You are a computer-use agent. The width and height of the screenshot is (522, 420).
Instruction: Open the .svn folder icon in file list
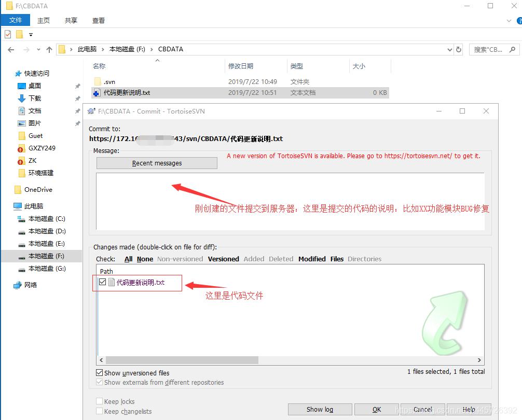(99, 81)
